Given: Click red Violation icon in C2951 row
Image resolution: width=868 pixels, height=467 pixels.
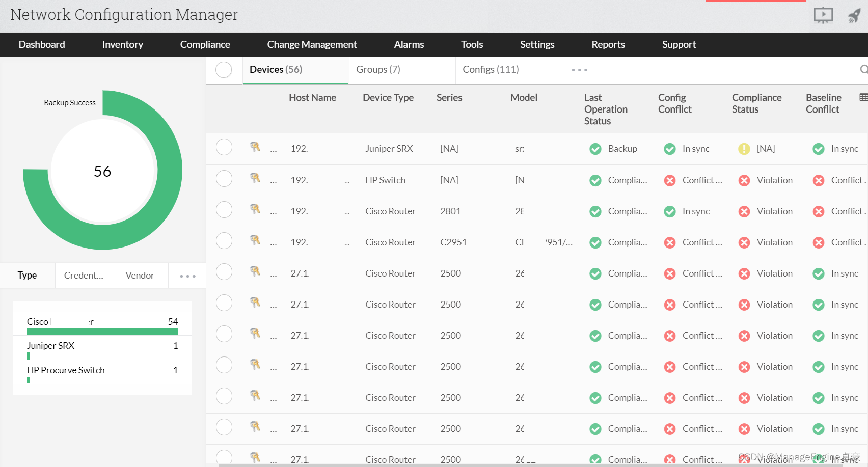Looking at the screenshot, I should pos(744,242).
